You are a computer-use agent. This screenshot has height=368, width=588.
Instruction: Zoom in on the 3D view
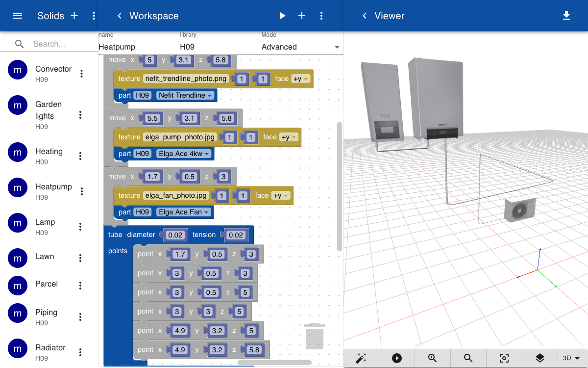click(433, 358)
